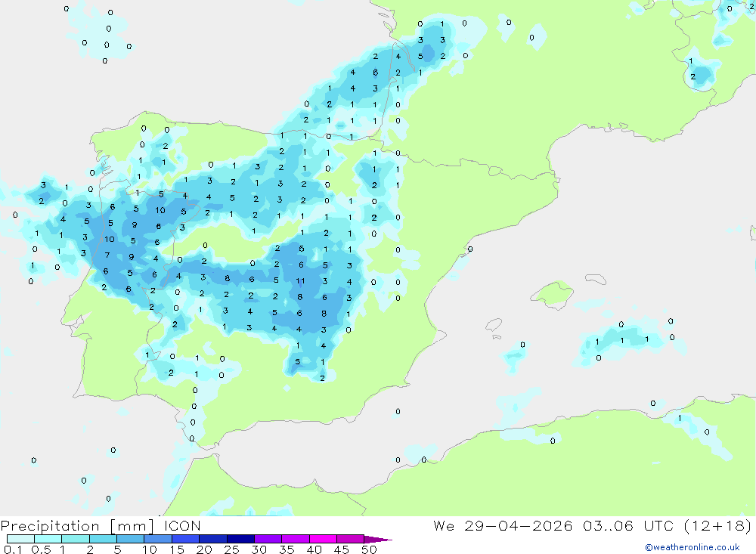
Task: Open the weatheronline.co.uk link
Action: click(692, 547)
